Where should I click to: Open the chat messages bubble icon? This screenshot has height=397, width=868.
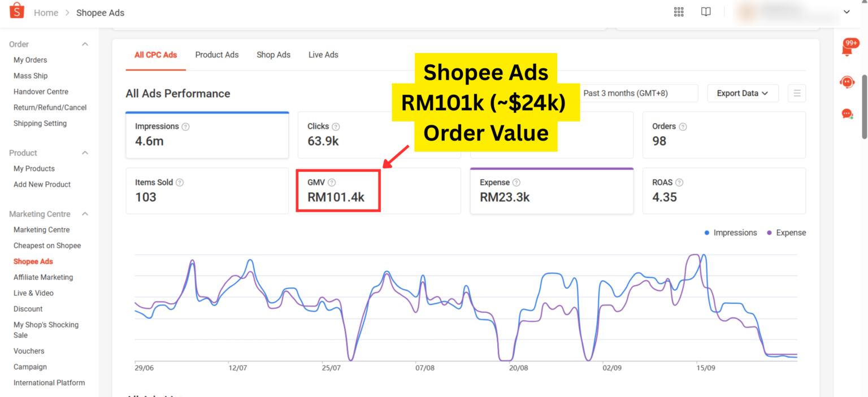click(847, 114)
